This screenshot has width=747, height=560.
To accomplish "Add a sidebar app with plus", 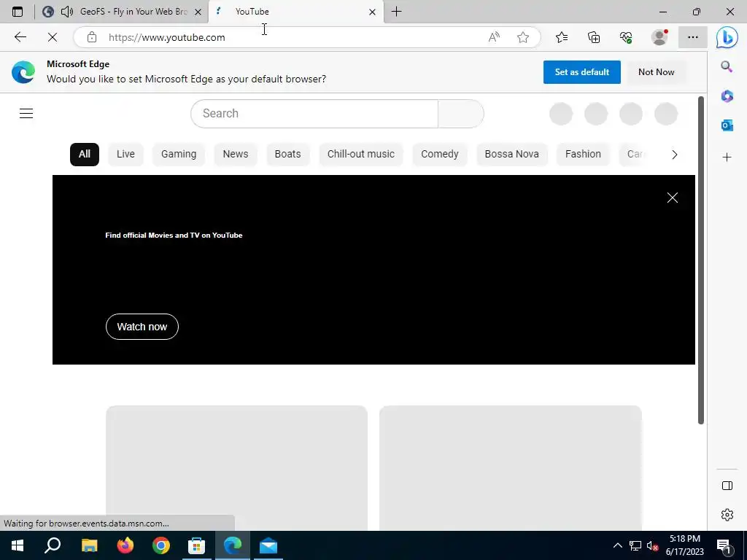I will click(727, 157).
